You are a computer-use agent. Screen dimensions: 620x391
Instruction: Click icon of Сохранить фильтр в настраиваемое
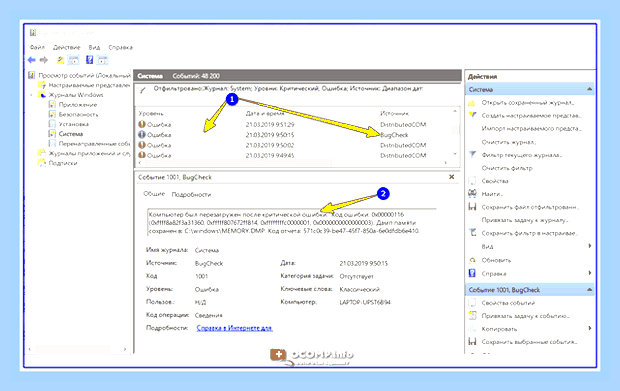point(472,233)
